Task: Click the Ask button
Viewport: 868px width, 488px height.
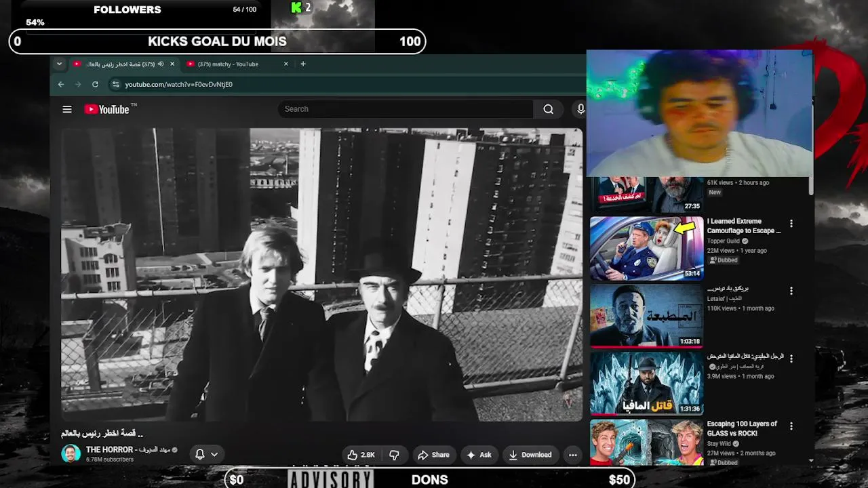Action: point(479,455)
